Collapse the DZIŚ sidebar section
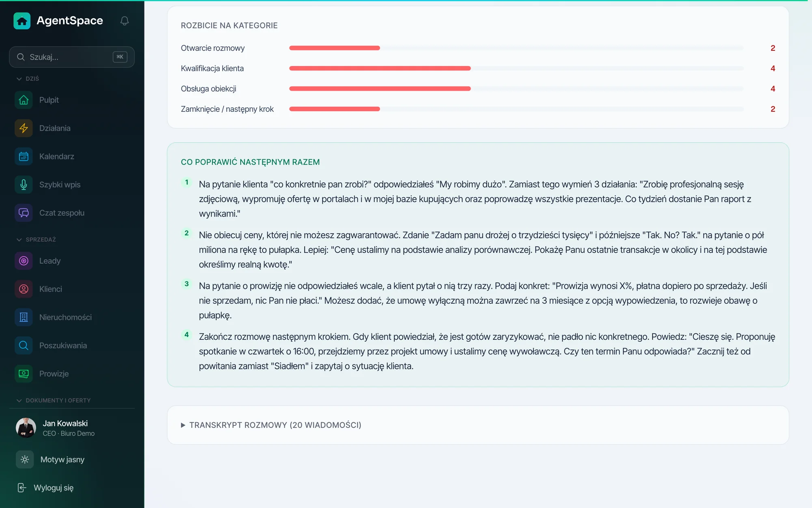This screenshot has width=812, height=508. pyautogui.click(x=28, y=78)
